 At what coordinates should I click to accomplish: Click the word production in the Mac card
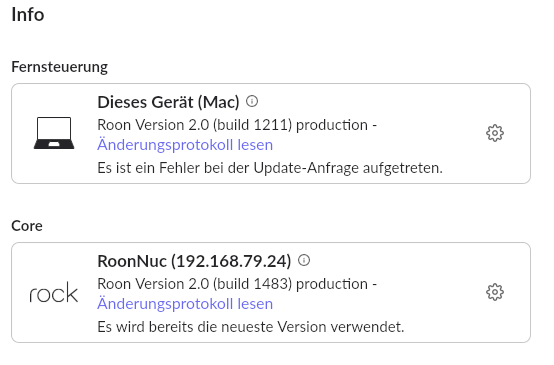click(332, 125)
